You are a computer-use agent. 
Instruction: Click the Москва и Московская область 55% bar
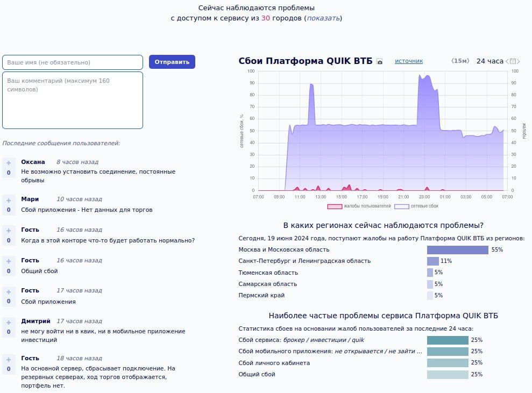click(458, 250)
